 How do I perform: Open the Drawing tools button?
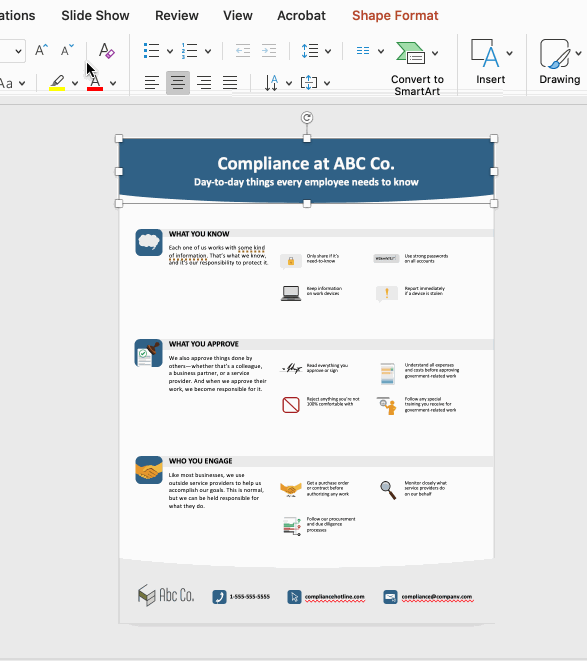[x=560, y=62]
